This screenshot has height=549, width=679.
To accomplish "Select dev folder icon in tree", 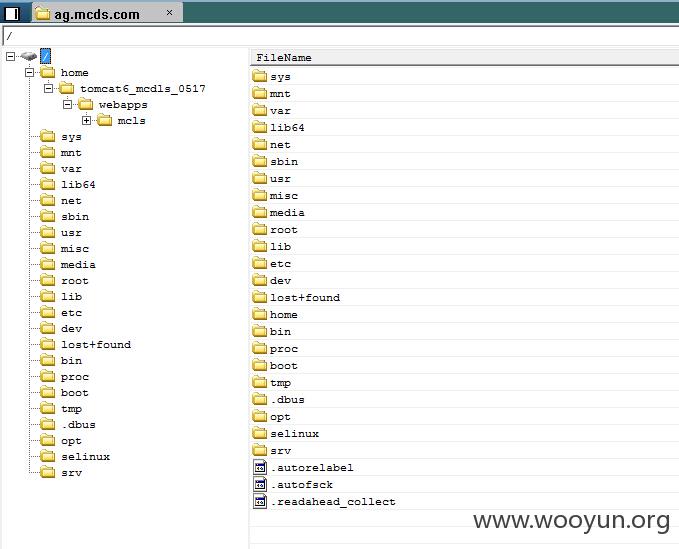I will [x=48, y=329].
